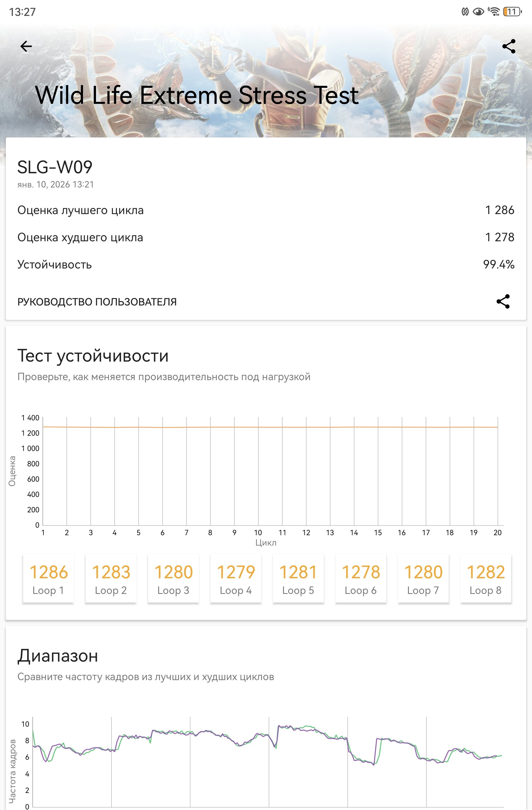The width and height of the screenshot is (532, 810).
Task: Tap the eye comfort icon in the status bar
Action: coord(478,12)
